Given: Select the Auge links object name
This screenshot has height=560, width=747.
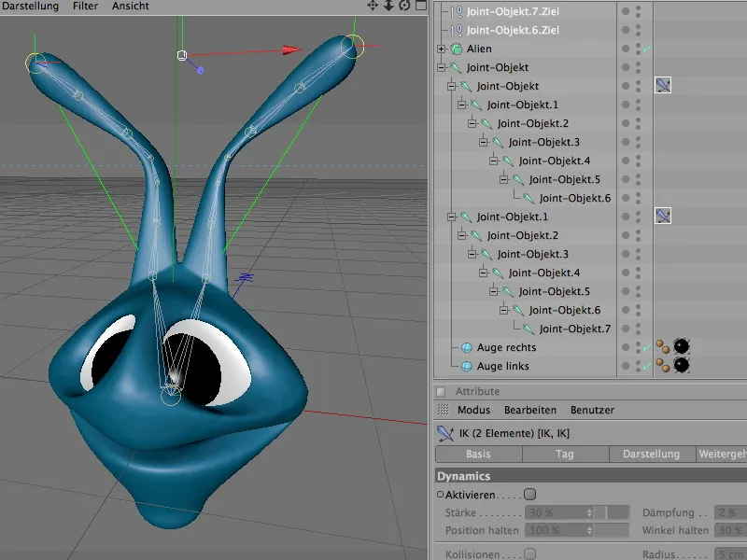Looking at the screenshot, I should coord(502,366).
